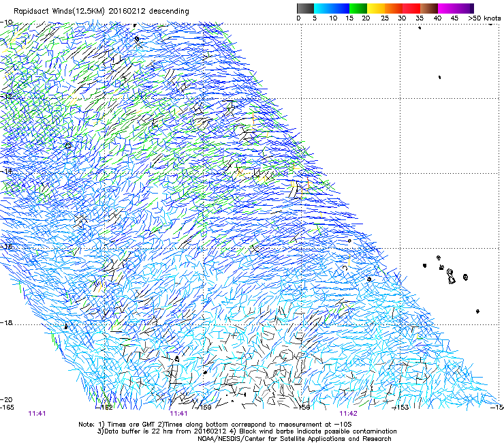The width and height of the screenshot is (504, 443).
Task: Click the blue 10–15 knots legend segment
Action: 341,8
